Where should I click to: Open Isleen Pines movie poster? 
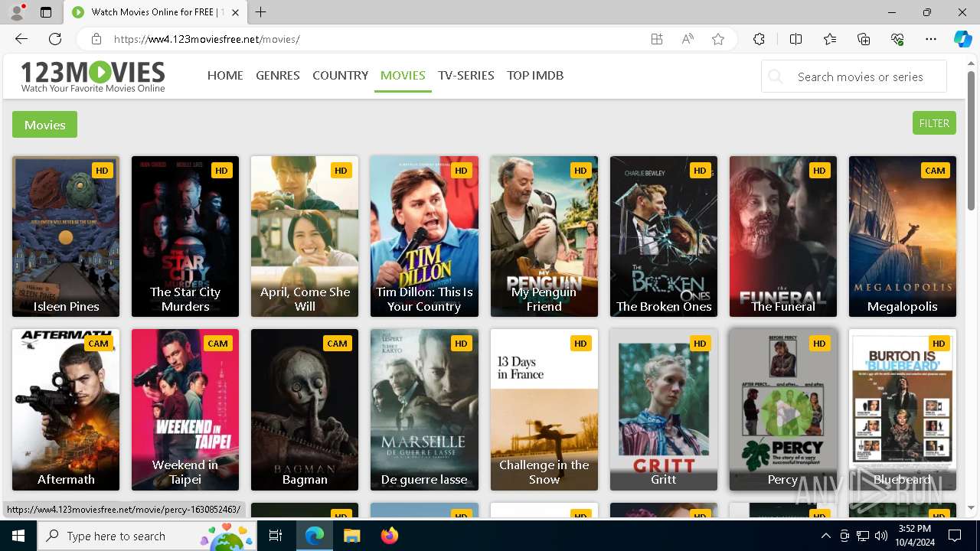coord(66,236)
